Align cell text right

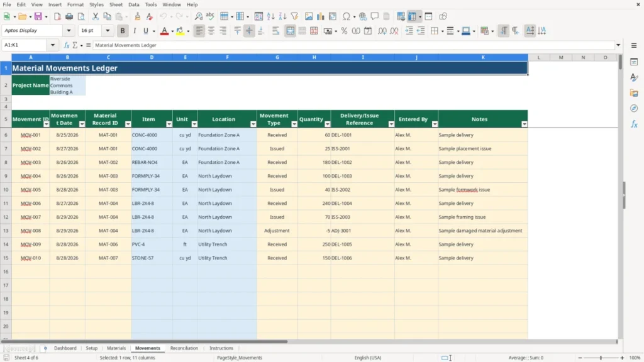point(223,31)
